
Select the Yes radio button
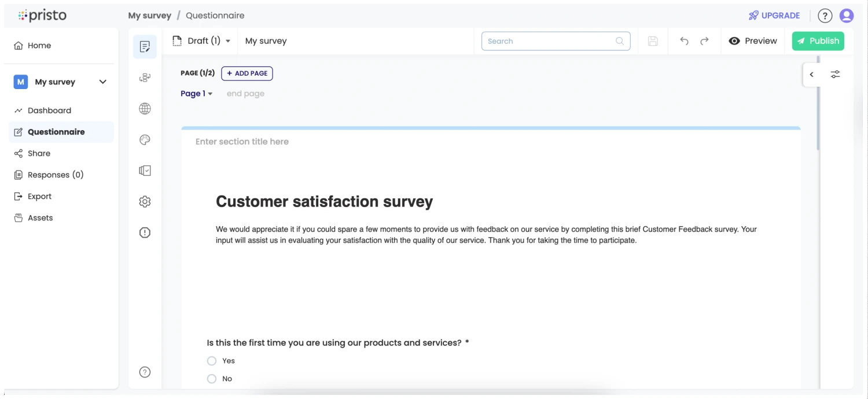[x=212, y=361]
